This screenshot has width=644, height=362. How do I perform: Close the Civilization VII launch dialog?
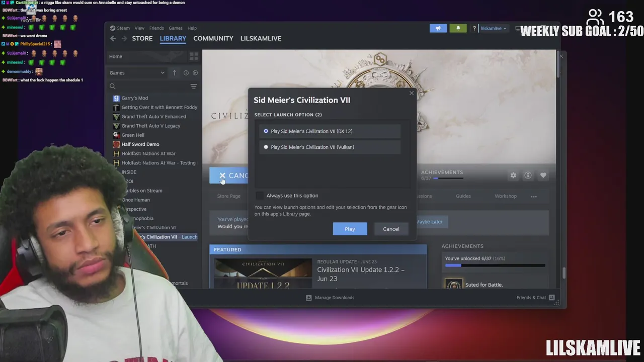[412, 93]
